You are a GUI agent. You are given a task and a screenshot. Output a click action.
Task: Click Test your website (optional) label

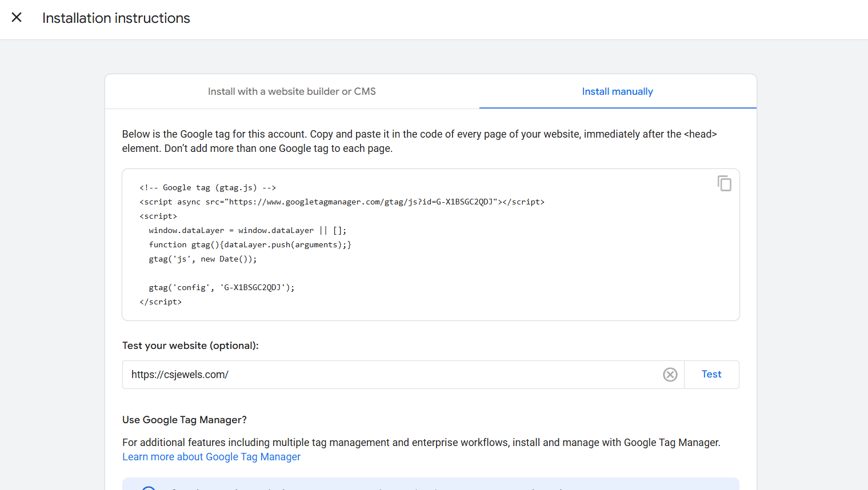190,346
